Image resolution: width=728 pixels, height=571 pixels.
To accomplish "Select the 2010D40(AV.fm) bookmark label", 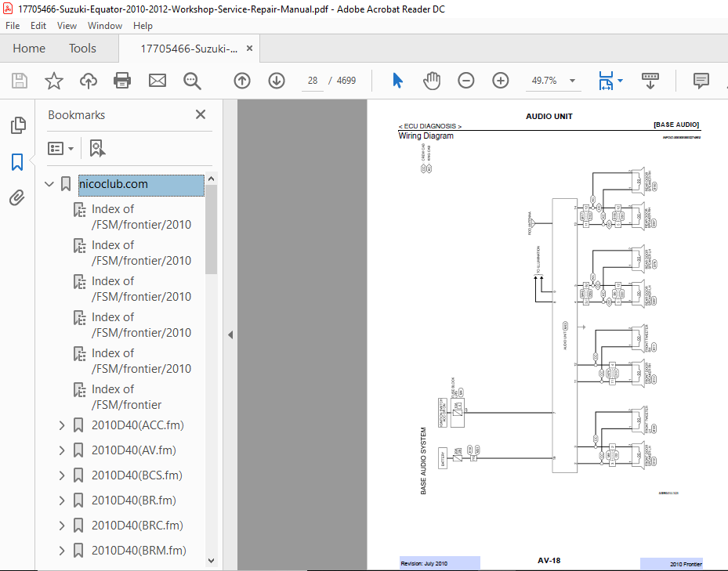I will click(134, 450).
